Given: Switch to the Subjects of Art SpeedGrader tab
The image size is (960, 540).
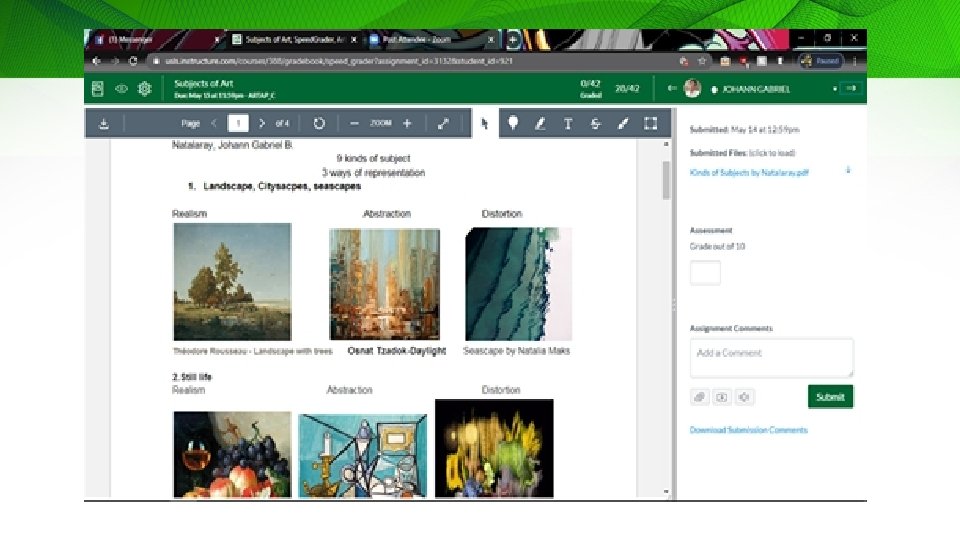Looking at the screenshot, I should tap(293, 39).
